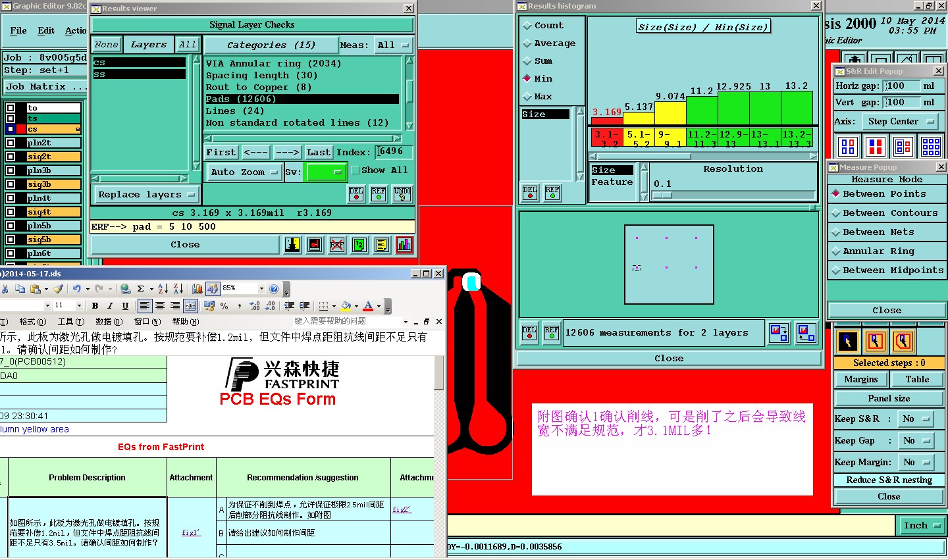Open the Sv green color dropdown
The width and height of the screenshot is (948, 560).
[x=327, y=172]
